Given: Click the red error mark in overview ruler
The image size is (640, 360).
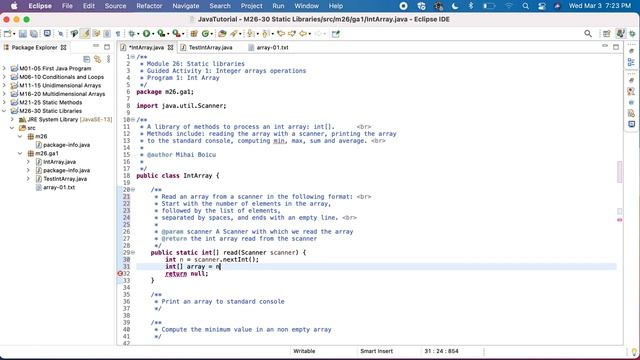Looking at the screenshot, I should [620, 220].
